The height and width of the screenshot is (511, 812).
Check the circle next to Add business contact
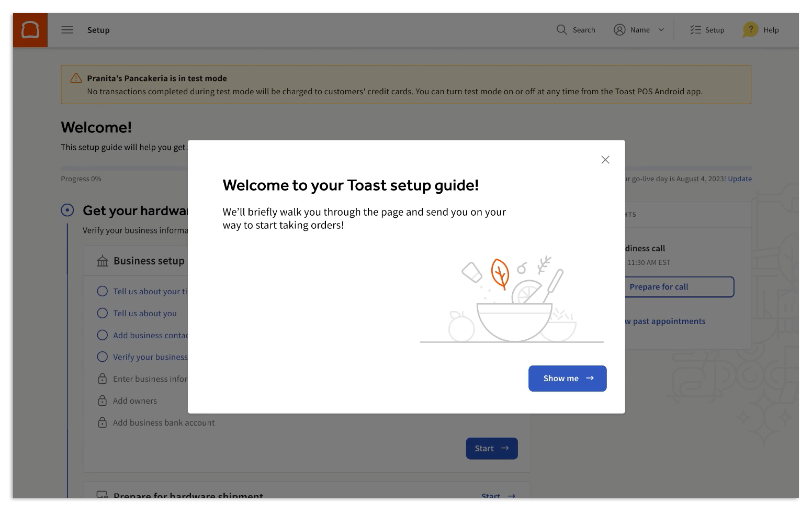point(103,335)
